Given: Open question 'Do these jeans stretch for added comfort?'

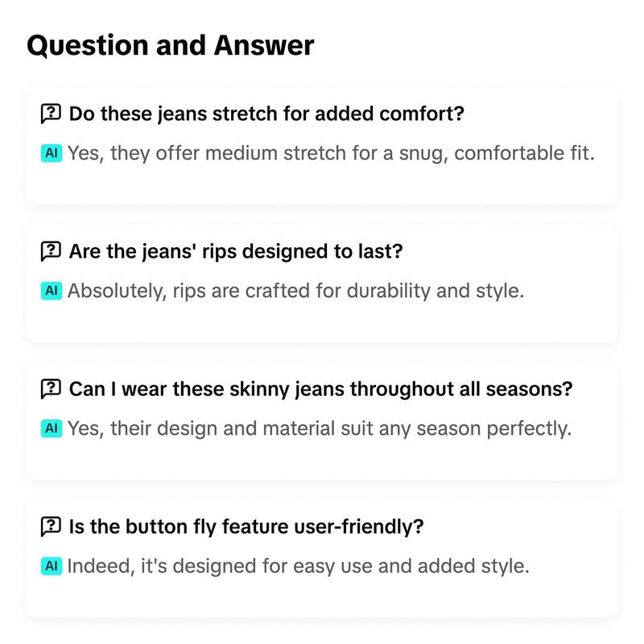Looking at the screenshot, I should point(266,114).
